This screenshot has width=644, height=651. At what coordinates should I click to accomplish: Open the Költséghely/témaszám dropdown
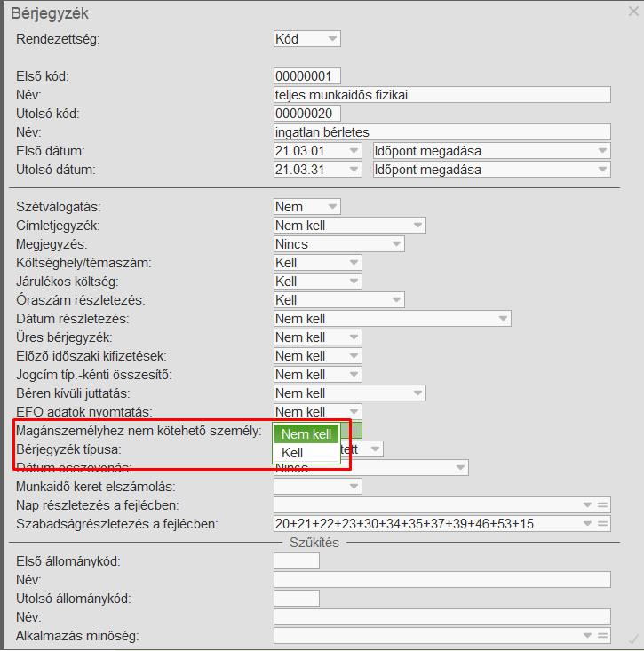coord(318,263)
